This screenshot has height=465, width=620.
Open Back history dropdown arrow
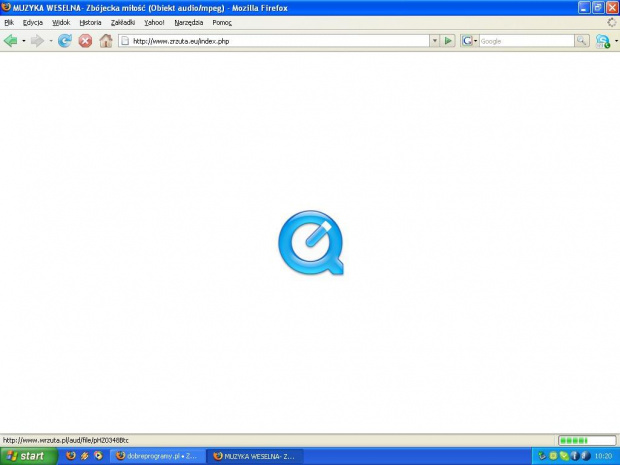pos(24,41)
